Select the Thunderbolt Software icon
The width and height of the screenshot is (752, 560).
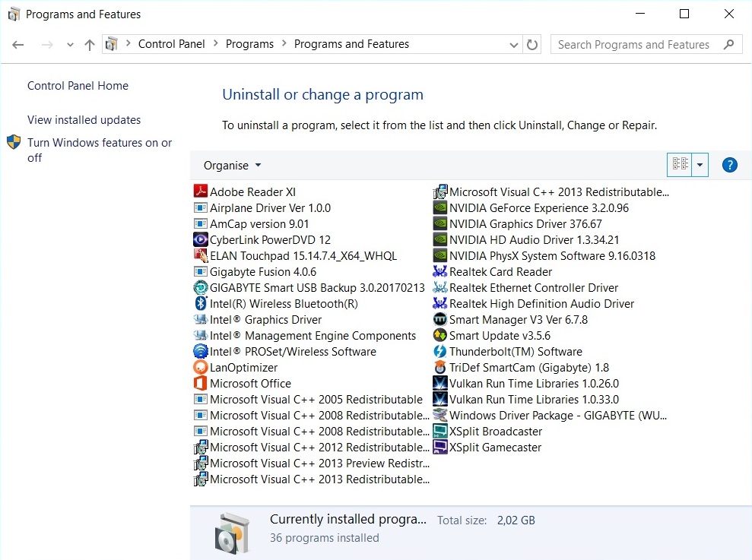pos(440,352)
